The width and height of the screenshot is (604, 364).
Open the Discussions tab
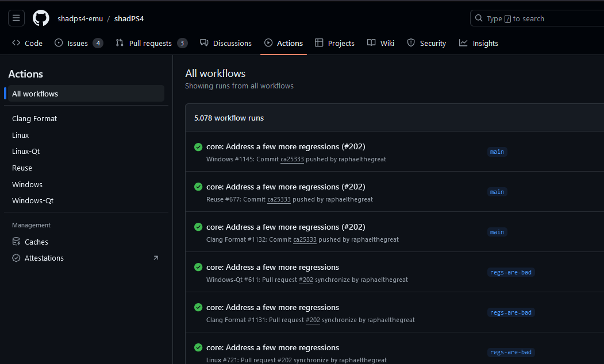pyautogui.click(x=226, y=43)
